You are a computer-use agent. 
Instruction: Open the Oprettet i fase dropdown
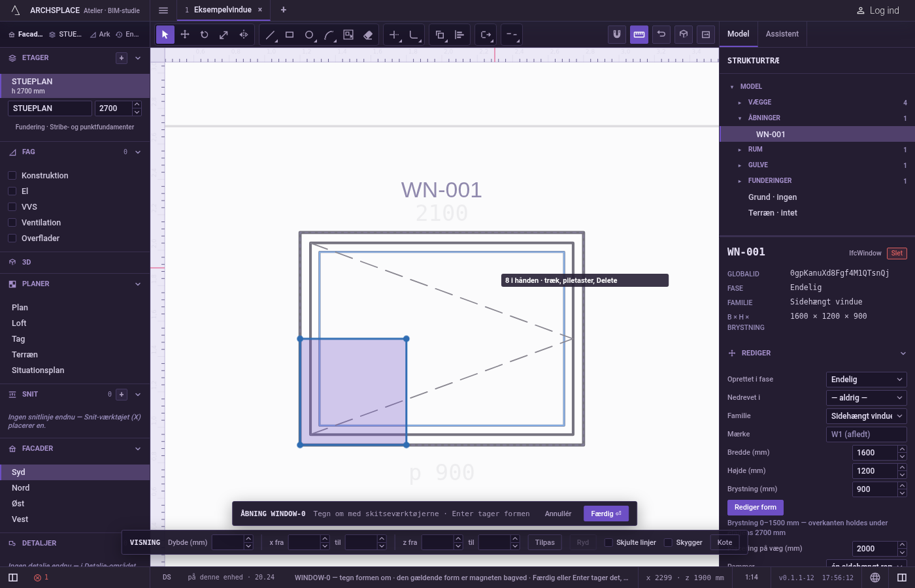pos(867,380)
